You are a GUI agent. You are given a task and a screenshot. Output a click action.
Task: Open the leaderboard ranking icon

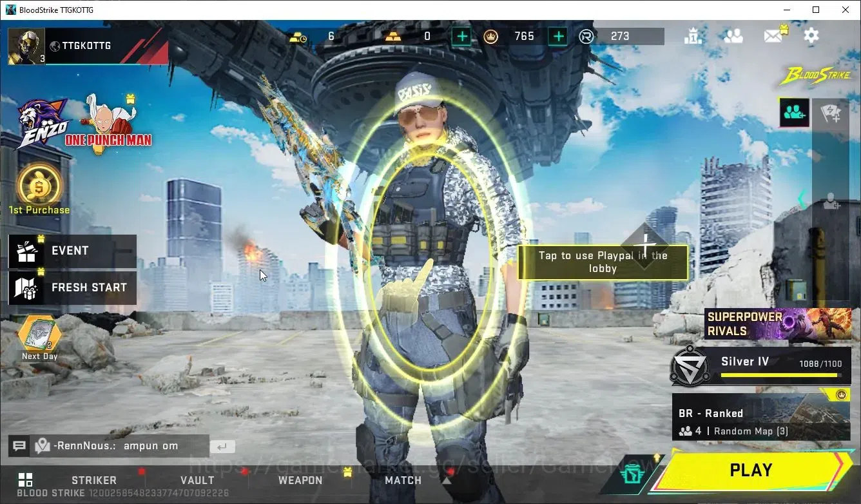pos(693,36)
